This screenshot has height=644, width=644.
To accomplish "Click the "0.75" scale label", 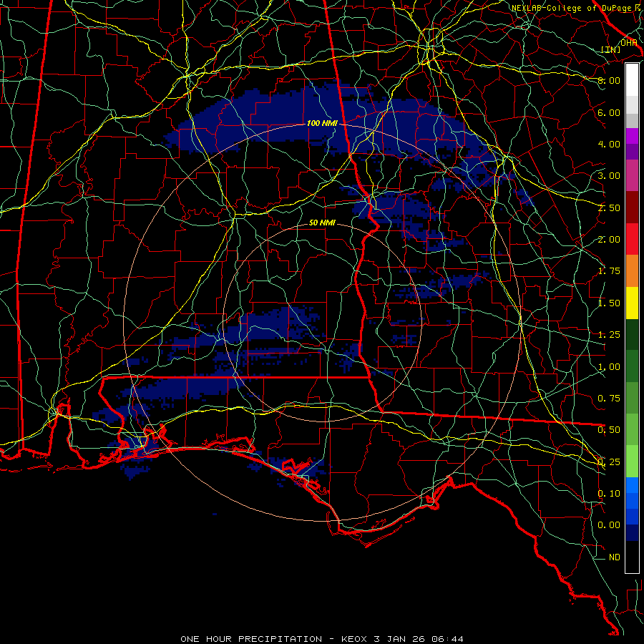I will pos(609,399).
